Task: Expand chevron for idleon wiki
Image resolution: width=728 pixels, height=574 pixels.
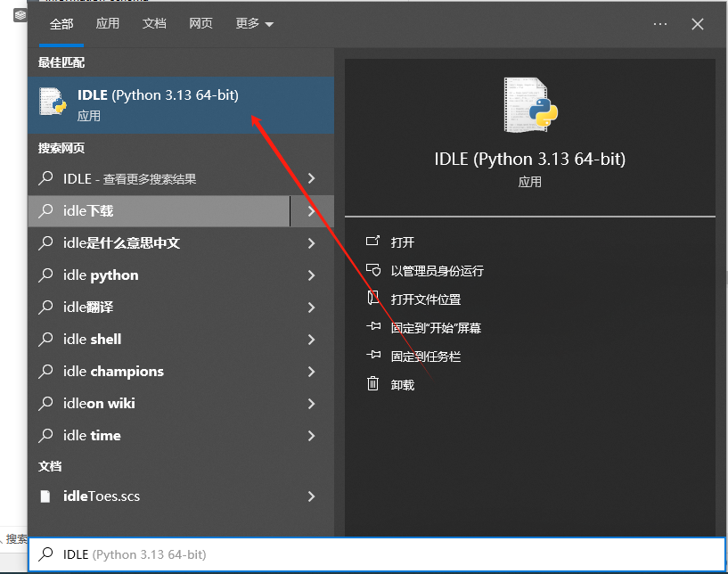Action: point(312,403)
